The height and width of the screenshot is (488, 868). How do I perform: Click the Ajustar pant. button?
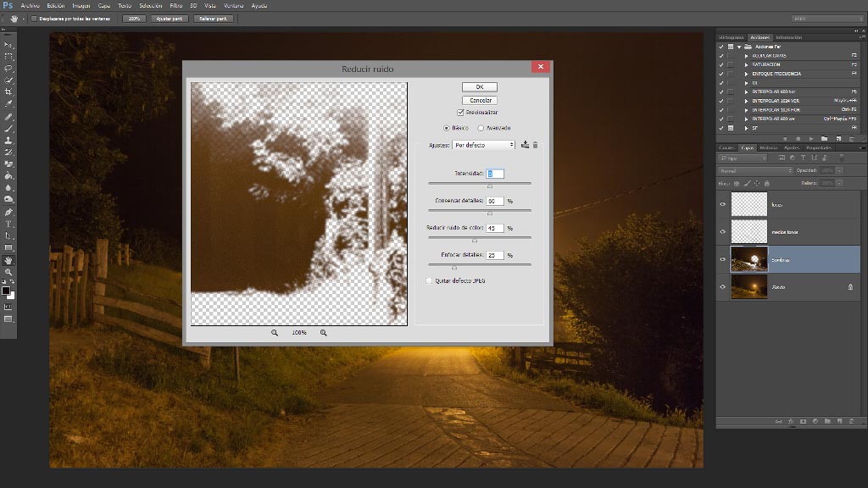coord(170,19)
